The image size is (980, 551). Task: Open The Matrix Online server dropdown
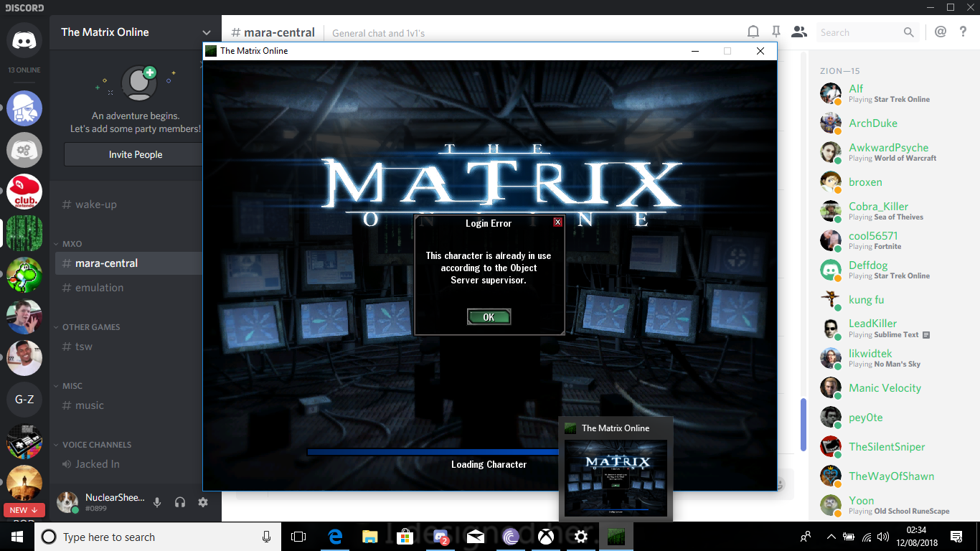pos(207,32)
